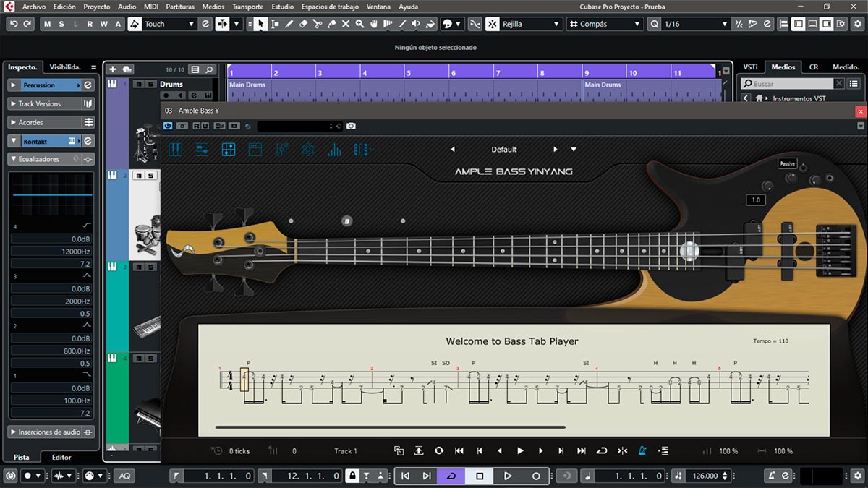Select previous Ample Bass preset

pos(453,150)
